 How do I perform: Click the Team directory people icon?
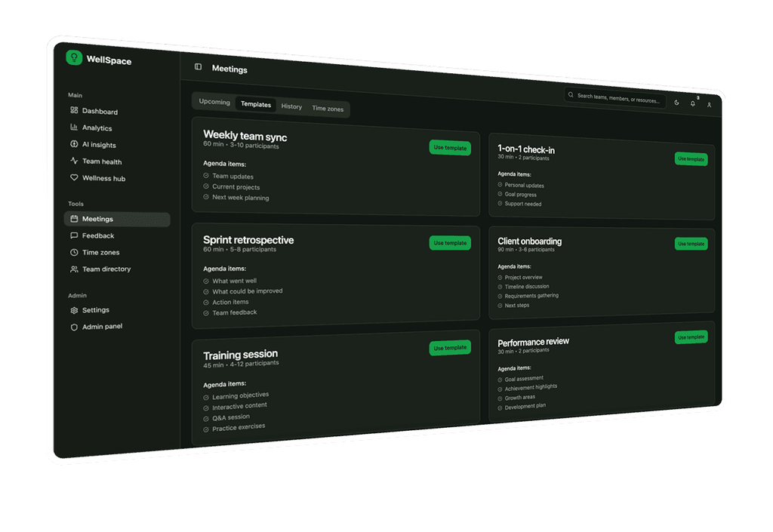pos(74,269)
